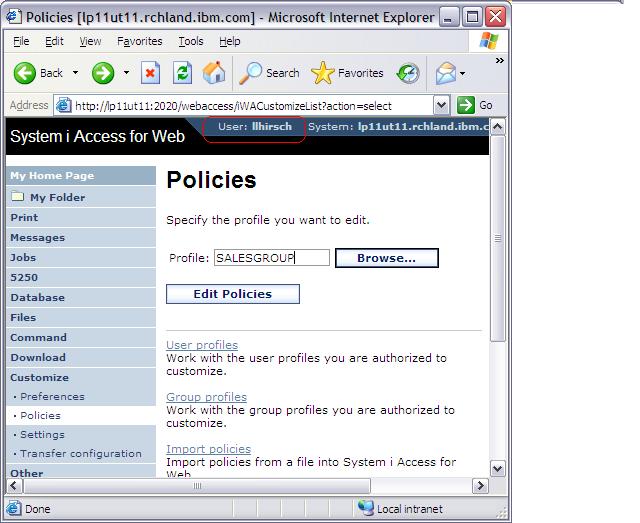Open Messages in the sidebar

click(x=81, y=237)
